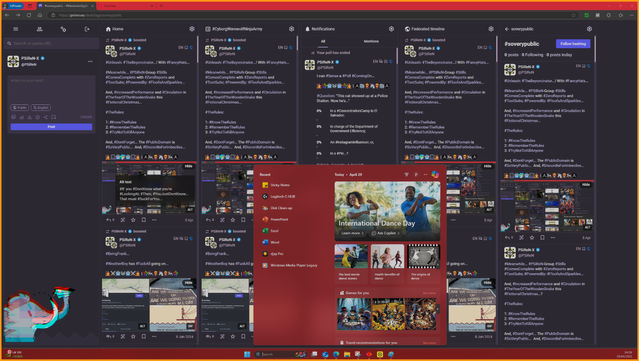The image size is (639, 361).
Task: Open Copilot icon in the search panel
Action: (x=435, y=174)
